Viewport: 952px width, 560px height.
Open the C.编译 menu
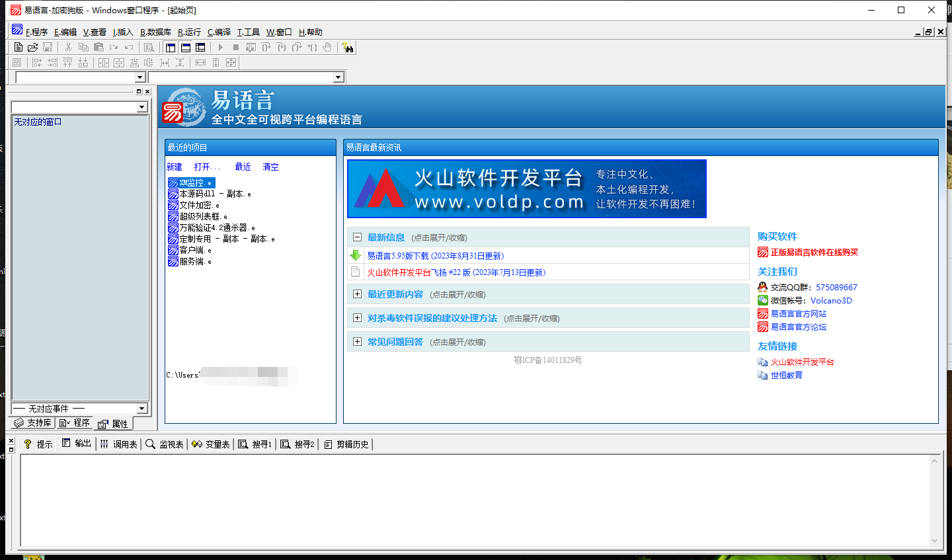pyautogui.click(x=219, y=32)
